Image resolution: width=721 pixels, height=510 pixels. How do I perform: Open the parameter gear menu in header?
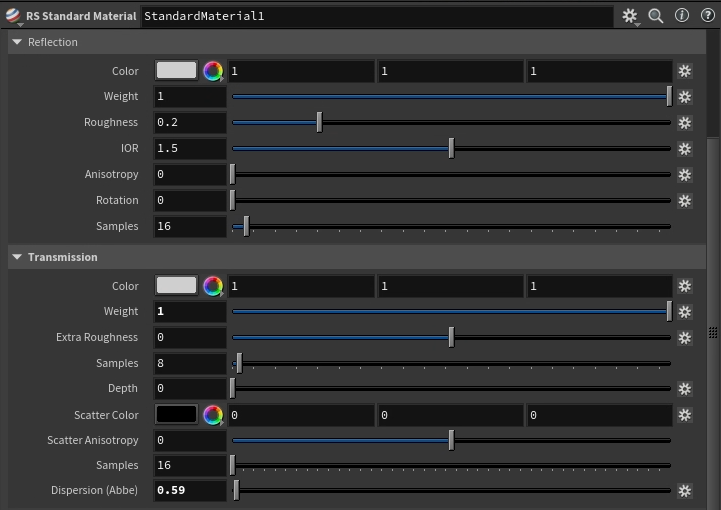pos(630,16)
